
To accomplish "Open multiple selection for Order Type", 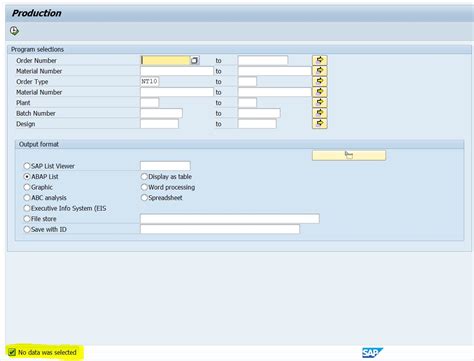I will [x=320, y=81].
